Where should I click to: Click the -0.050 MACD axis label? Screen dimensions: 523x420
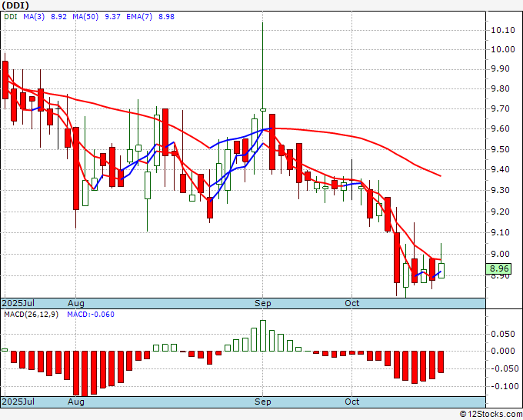click(504, 369)
